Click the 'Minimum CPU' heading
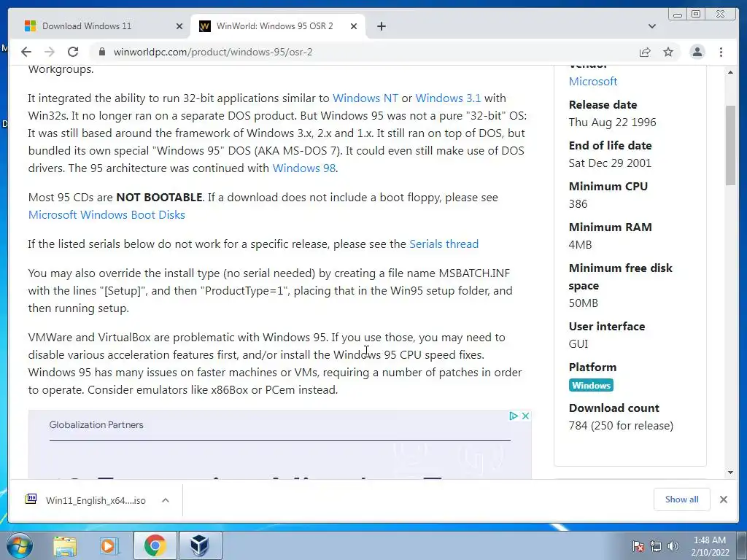Screen dimensions: 747x560 pyautogui.click(x=608, y=186)
